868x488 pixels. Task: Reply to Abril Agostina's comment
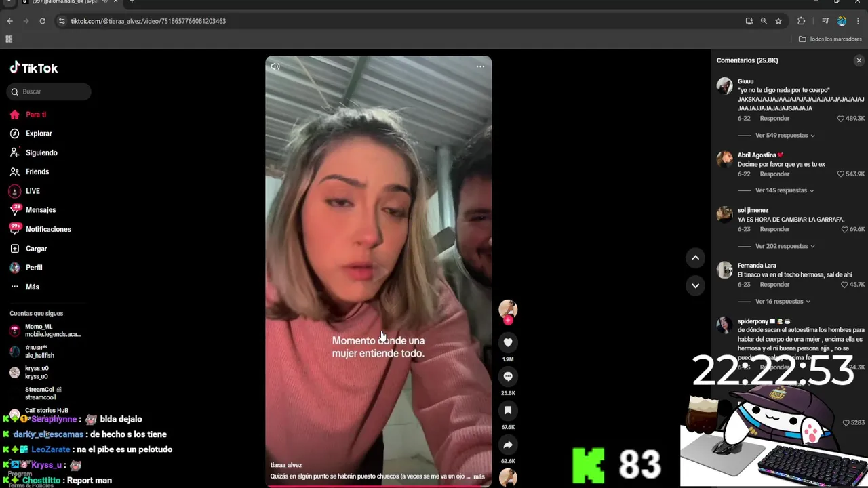coord(774,174)
